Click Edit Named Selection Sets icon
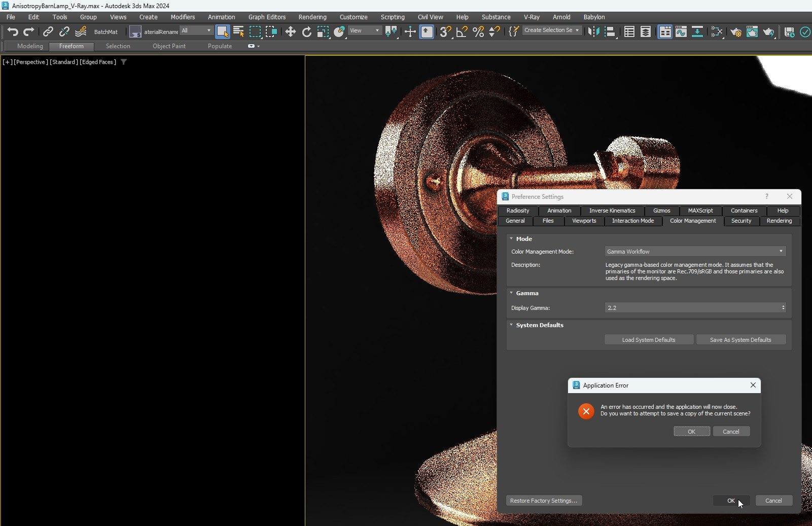Screen dimensions: 812x526 [x=513, y=31]
